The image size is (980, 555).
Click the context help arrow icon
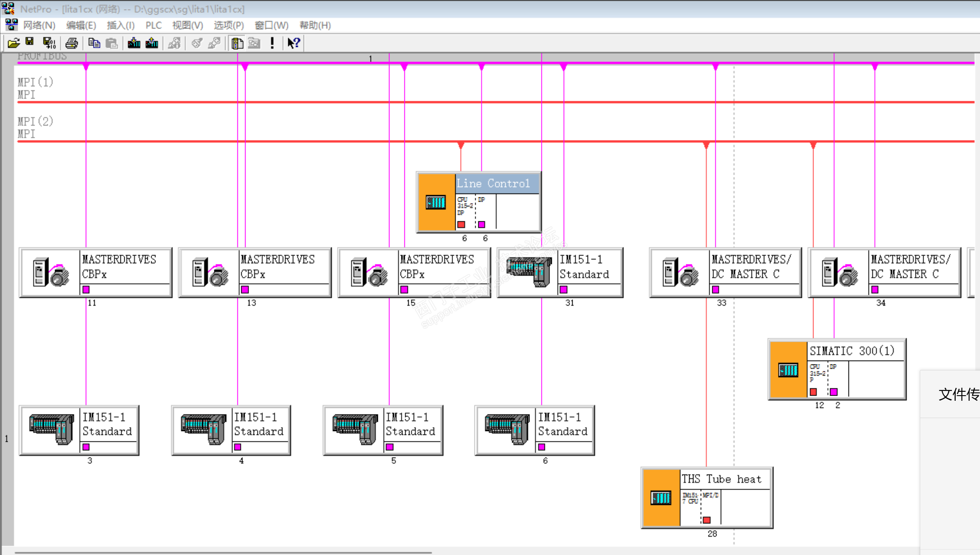click(294, 43)
